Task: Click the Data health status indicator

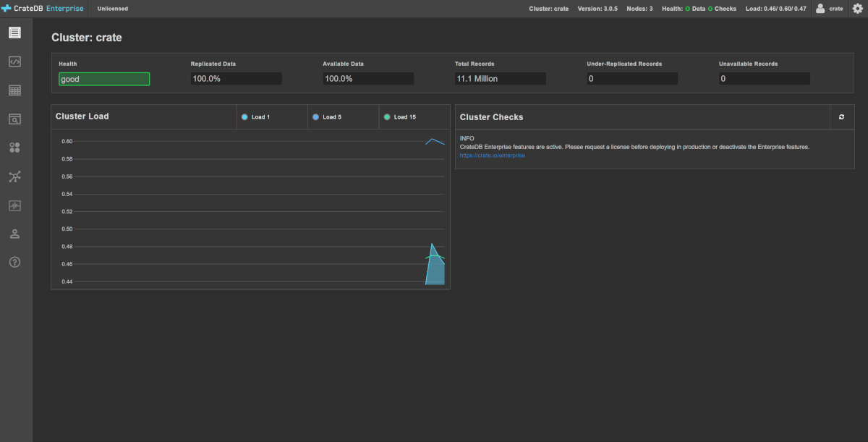Action: (695, 9)
